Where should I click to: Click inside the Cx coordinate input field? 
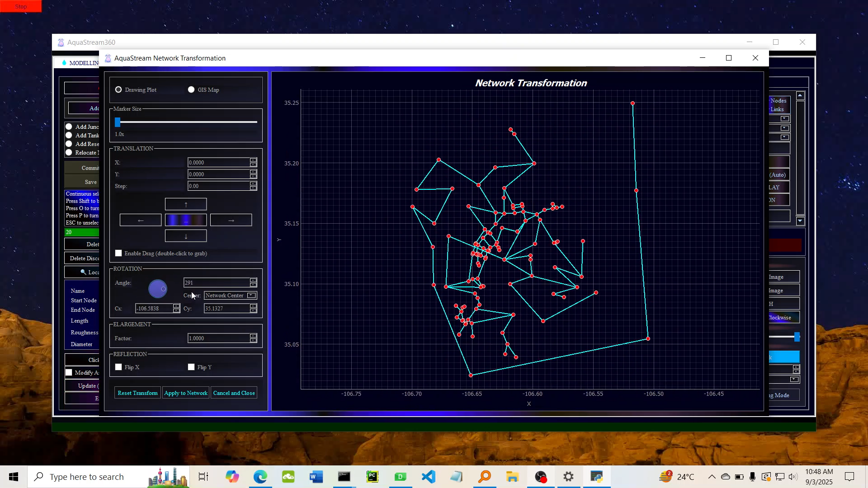[154, 308]
